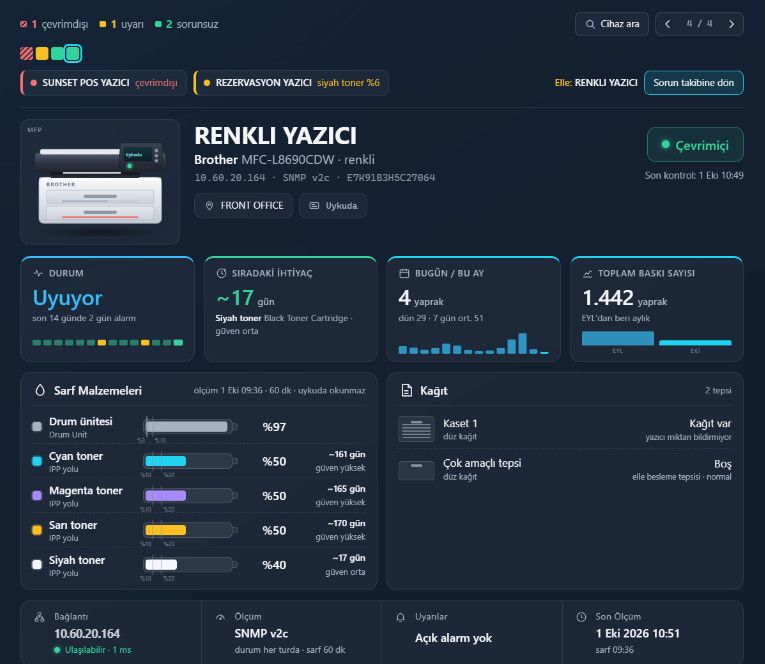Viewport: 765px width, 664px height.
Task: Select the red striped offline device square
Action: [x=26, y=53]
